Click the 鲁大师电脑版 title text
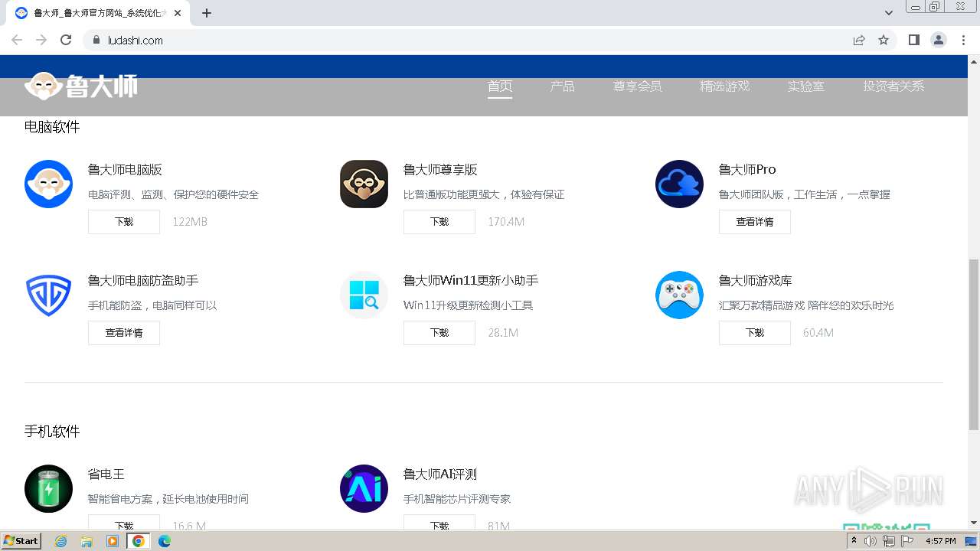Viewport: 980px width, 551px height. pyautogui.click(x=125, y=170)
